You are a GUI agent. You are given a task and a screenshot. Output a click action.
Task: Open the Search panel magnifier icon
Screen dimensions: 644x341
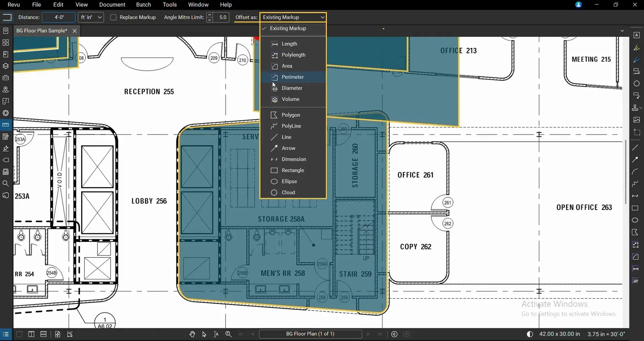pos(6,183)
